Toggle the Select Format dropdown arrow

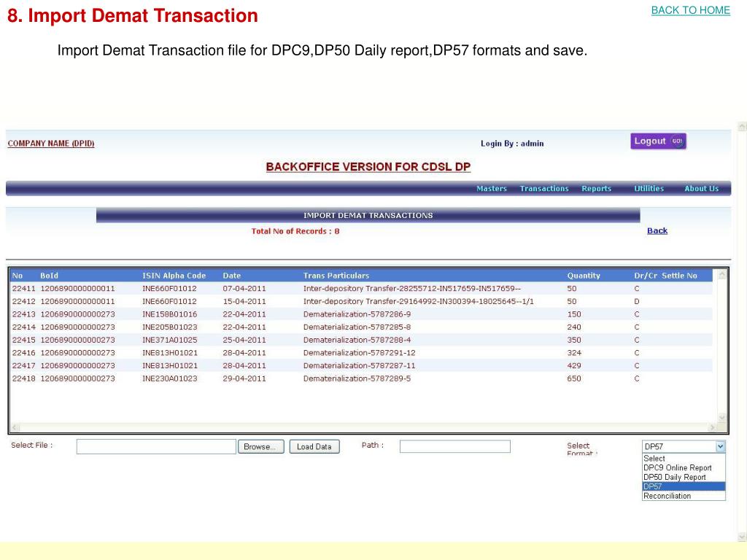pos(720,446)
